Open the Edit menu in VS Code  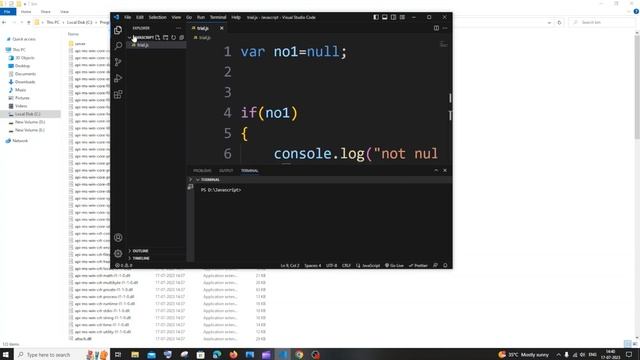click(140, 17)
